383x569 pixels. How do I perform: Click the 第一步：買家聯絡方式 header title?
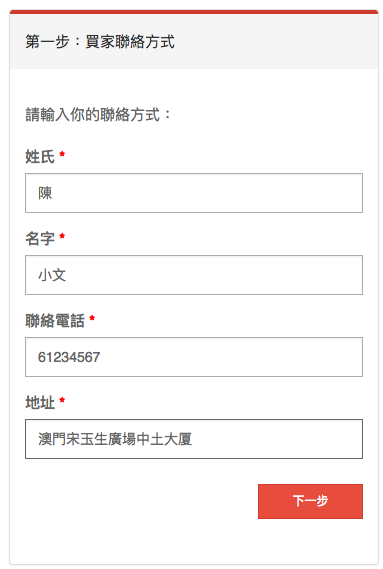point(100,42)
